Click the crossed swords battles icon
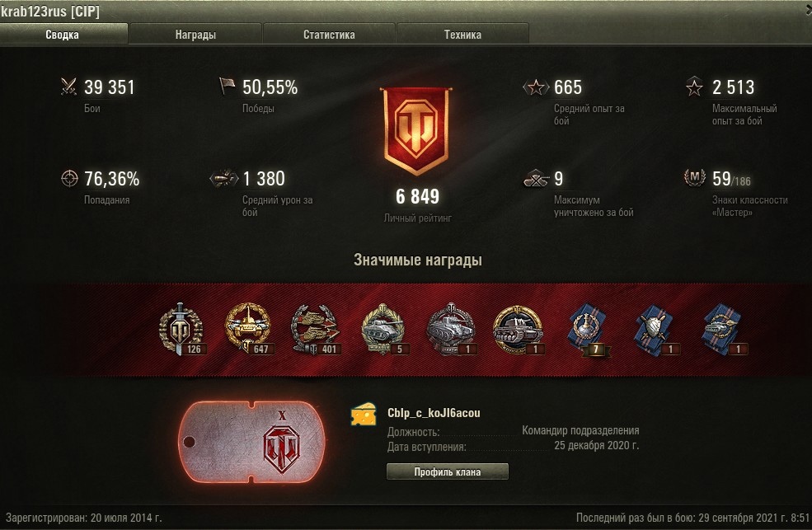 (x=69, y=87)
